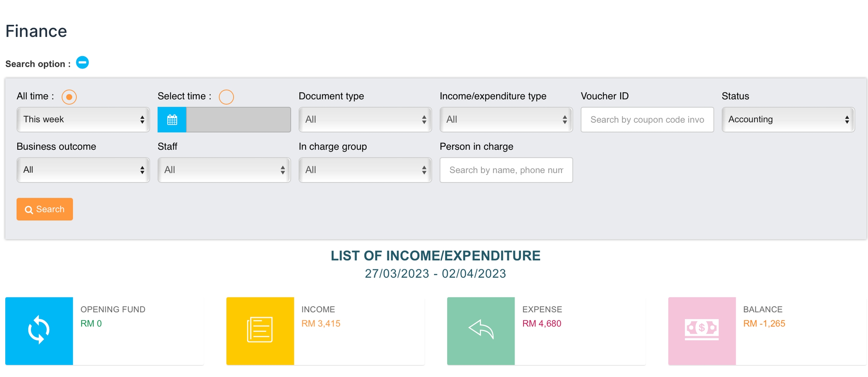Open the This week time range dropdown

(83, 120)
